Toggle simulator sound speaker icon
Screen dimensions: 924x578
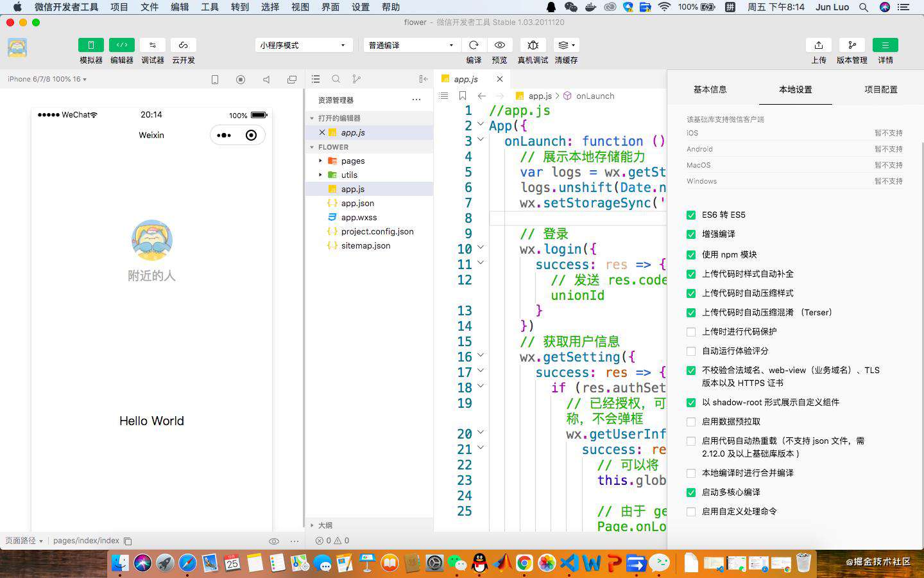click(266, 80)
